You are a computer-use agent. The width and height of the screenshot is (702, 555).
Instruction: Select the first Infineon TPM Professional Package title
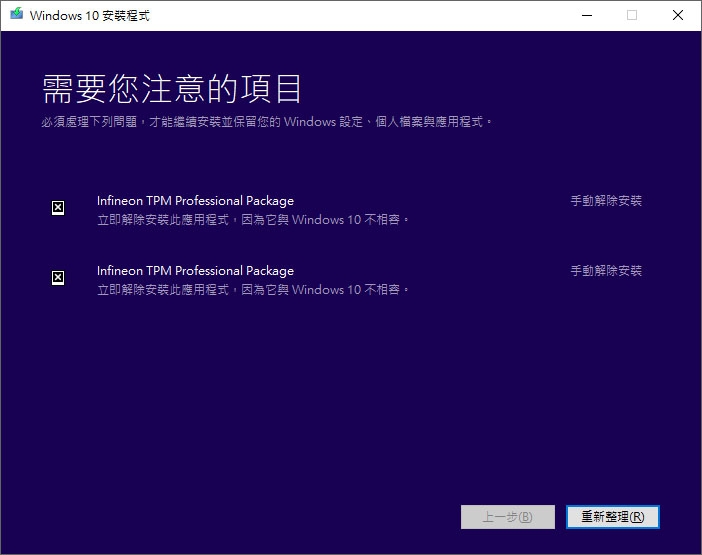coord(195,201)
